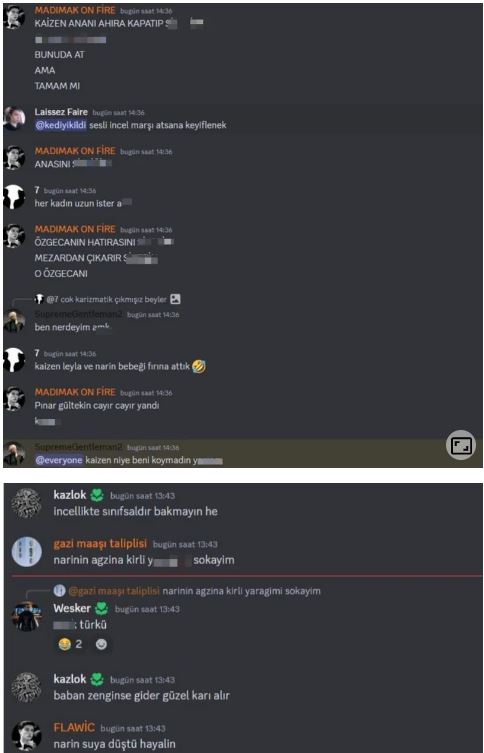Click the FLAWİC username
The height and width of the screenshot is (753, 484).
[74, 728]
